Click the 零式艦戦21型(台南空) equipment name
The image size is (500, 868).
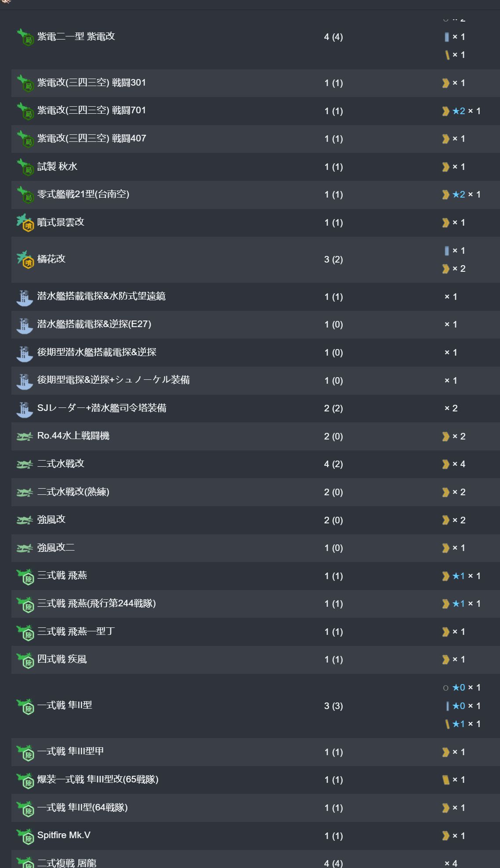click(x=83, y=194)
